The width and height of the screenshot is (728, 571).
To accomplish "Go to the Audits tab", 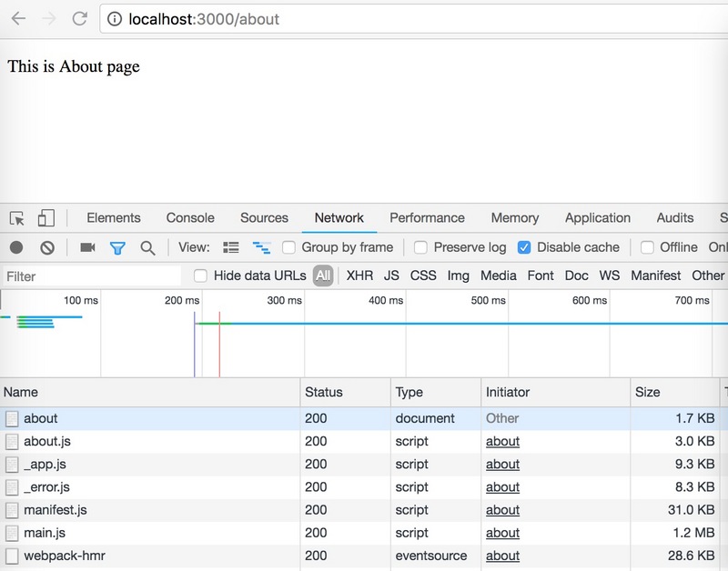I will [675, 217].
